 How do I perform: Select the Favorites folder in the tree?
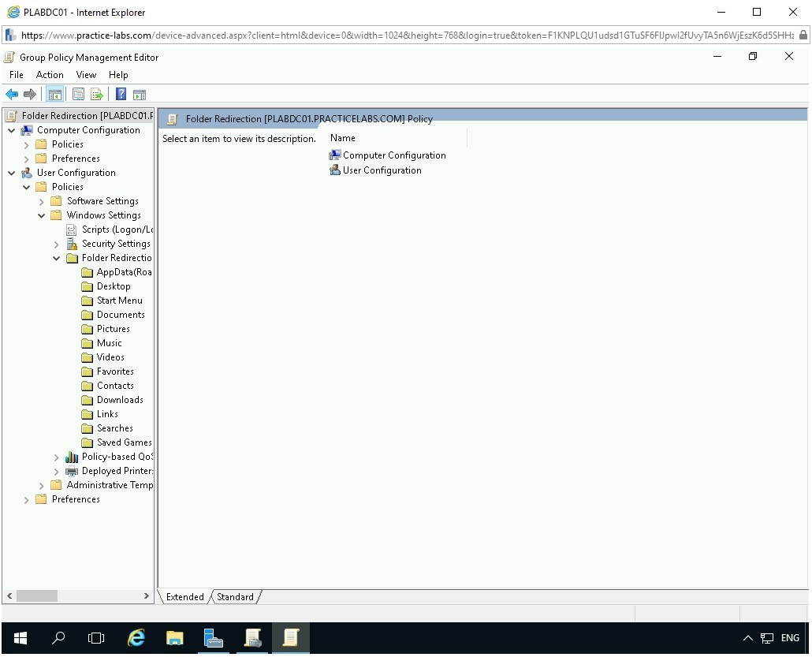[115, 371]
